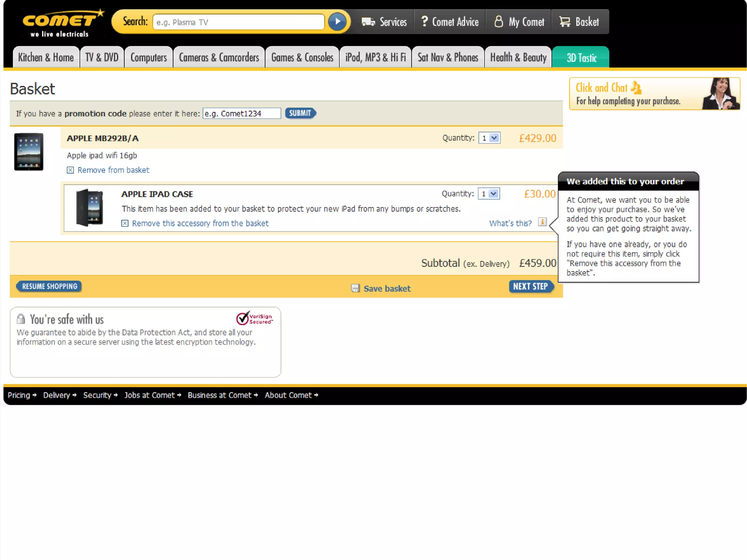This screenshot has height=560, width=747.
Task: Click the My Comet person icon
Action: 498,22
